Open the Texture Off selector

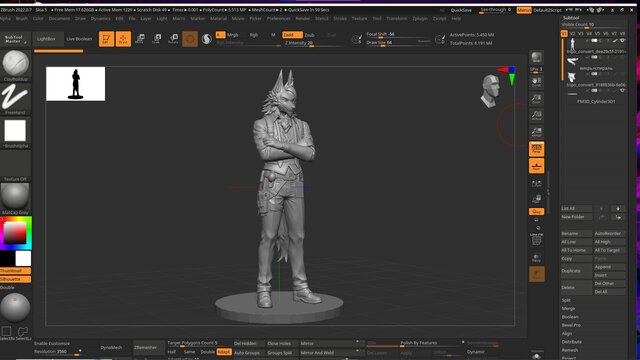(x=16, y=166)
